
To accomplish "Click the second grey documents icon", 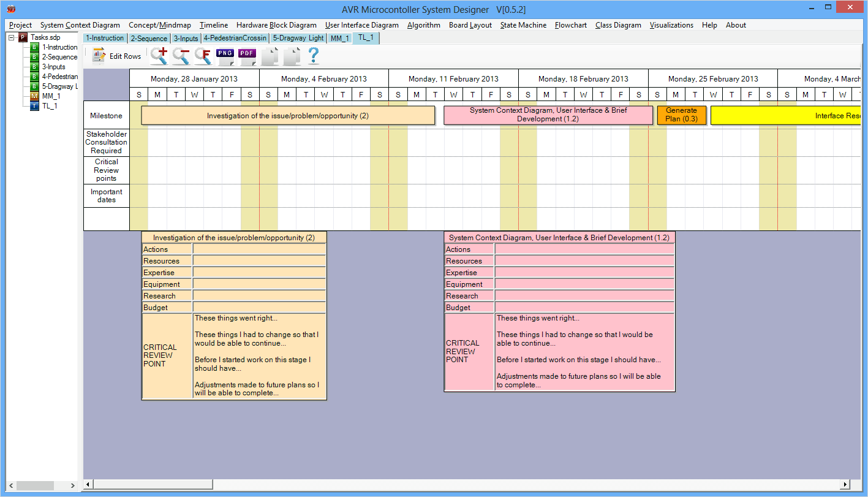I will click(292, 56).
